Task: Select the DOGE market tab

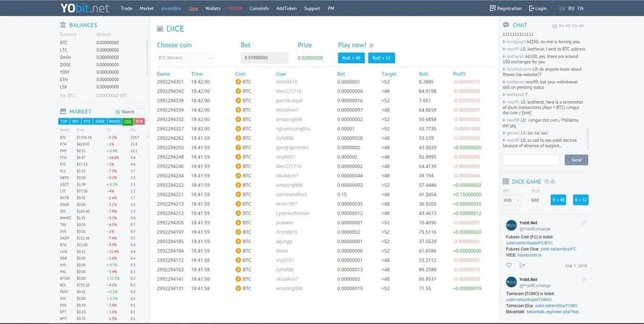Action: 100,122
